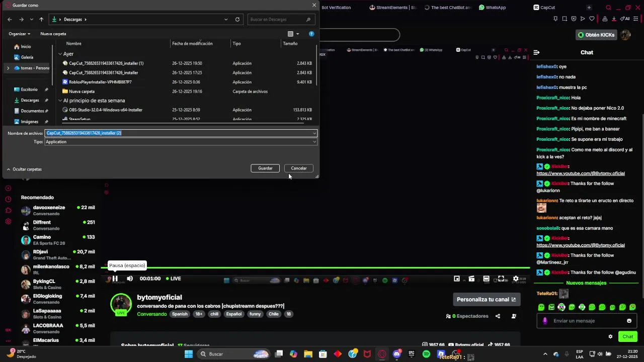
Task: Pause the Kick live stream
Action: point(115,279)
